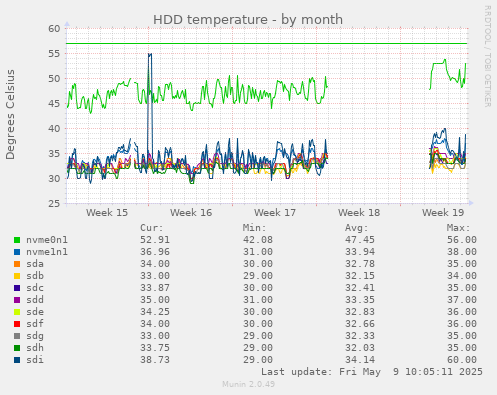Click nvme0n1 minimum value 42.08
Screen dimensions: 497x395
[x=258, y=240]
